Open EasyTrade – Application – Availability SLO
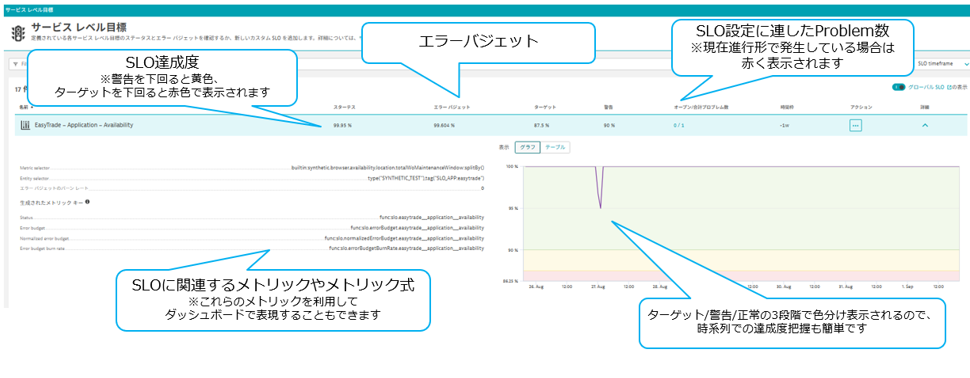The height and width of the screenshot is (378, 970). [84, 125]
